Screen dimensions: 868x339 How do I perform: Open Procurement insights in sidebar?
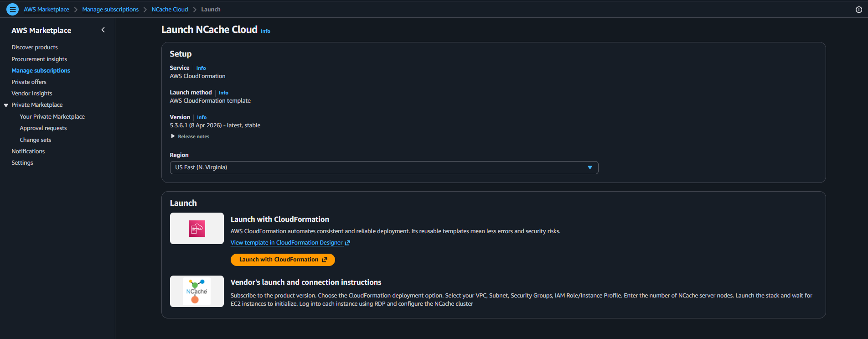[39, 59]
